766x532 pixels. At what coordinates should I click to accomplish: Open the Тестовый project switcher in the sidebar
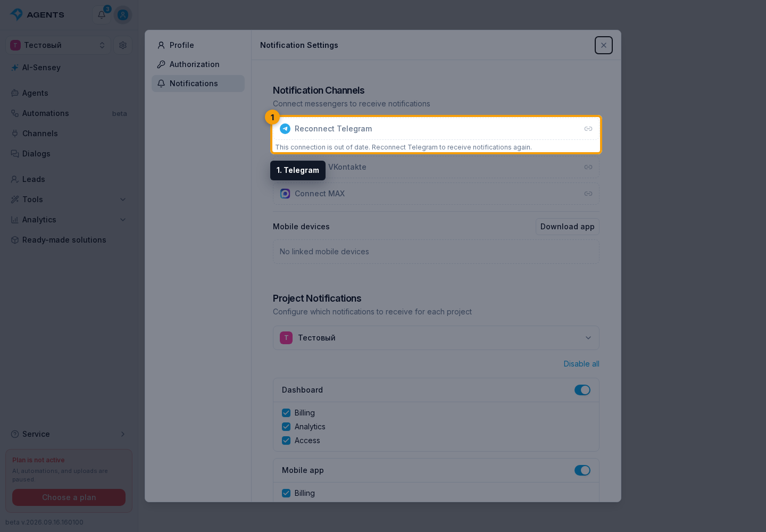59,45
